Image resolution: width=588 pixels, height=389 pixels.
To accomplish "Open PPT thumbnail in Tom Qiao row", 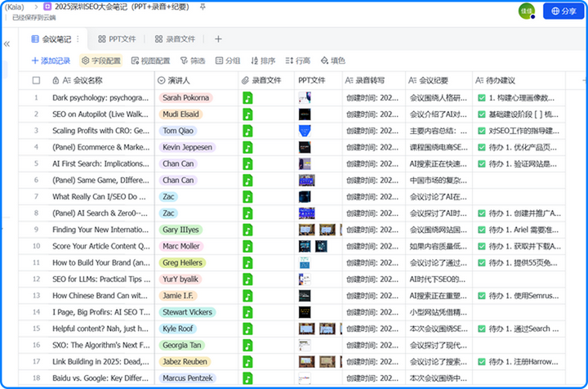I will (305, 131).
